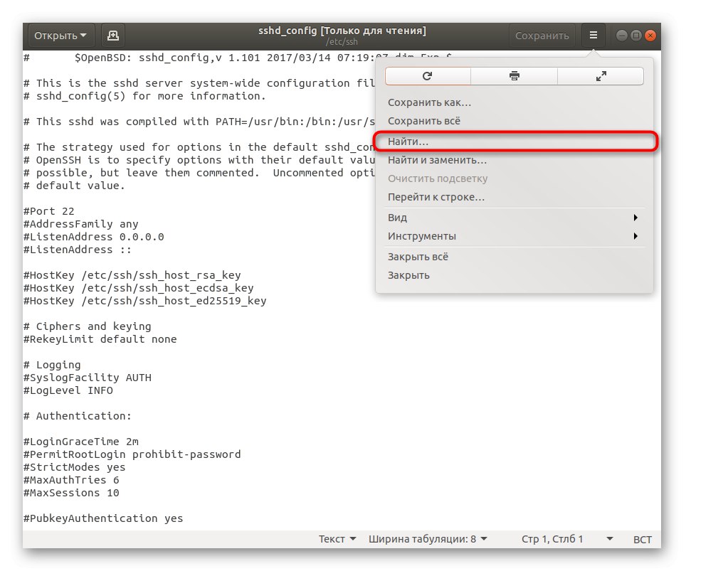Image resolution: width=728 pixels, height=571 pixels.
Task: Open the Текст syntax mode dropdown
Action: tap(336, 538)
